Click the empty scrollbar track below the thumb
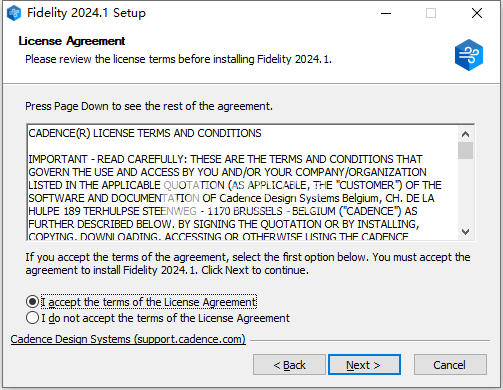 [465, 192]
